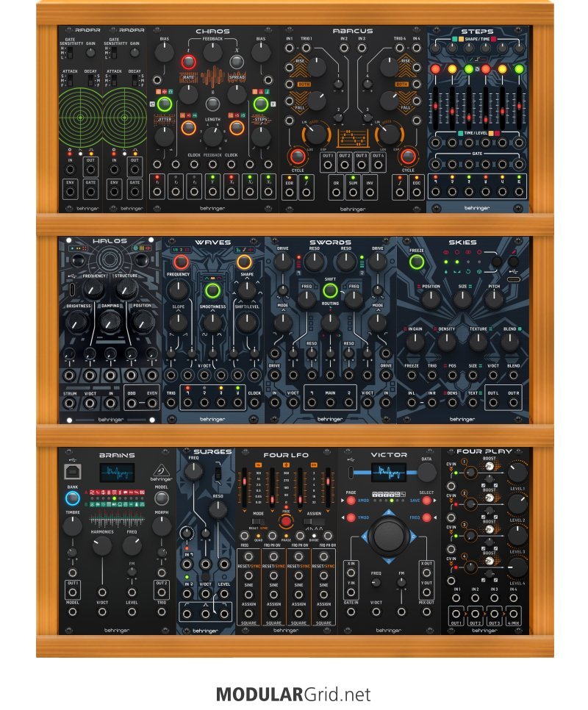Click the Reso knob on Surges
This screenshot has width=588, height=710.
(218, 510)
